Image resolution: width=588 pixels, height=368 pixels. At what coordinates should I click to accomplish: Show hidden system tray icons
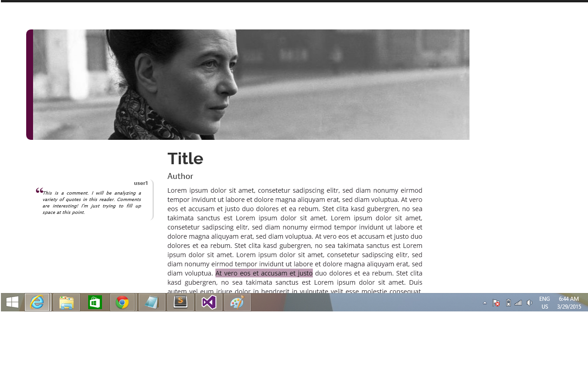pos(485,303)
